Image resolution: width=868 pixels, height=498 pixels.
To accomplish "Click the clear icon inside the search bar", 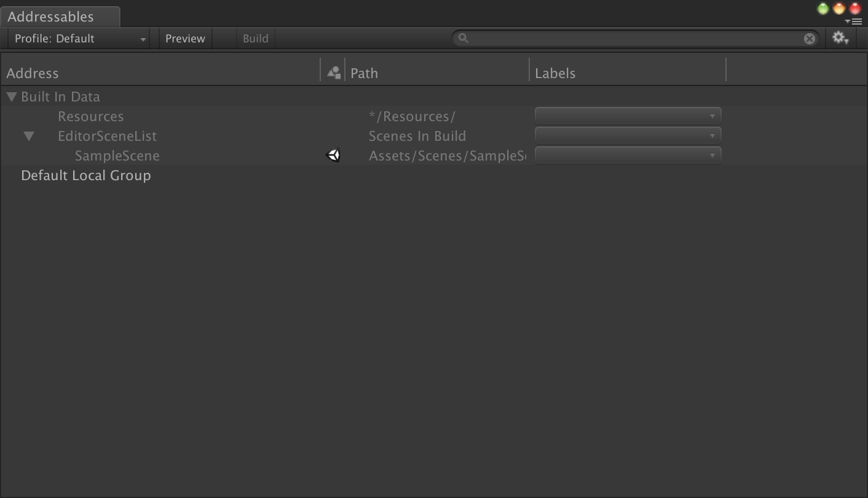I will (x=809, y=38).
